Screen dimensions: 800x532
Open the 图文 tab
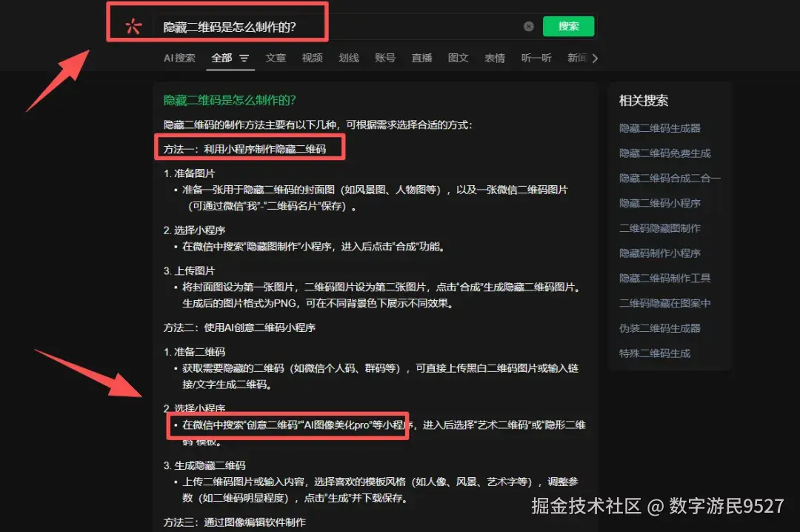(458, 57)
